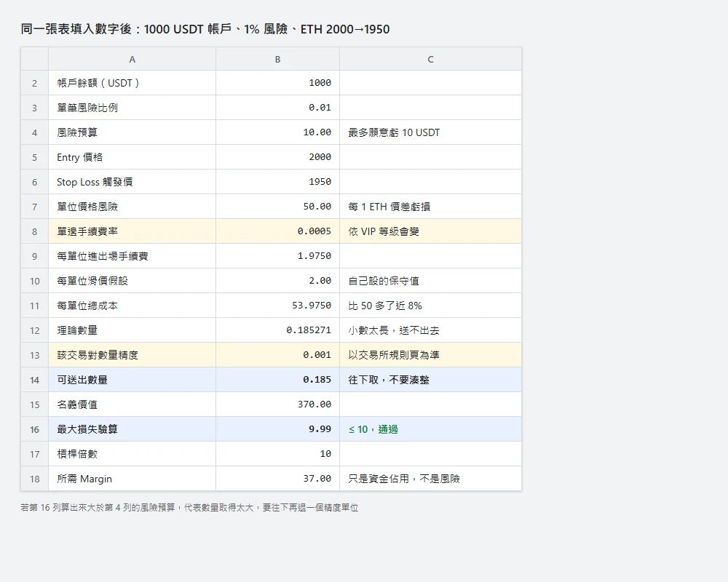Click note '自己設的保守值'
This screenshot has width=728, height=582.
430,281
